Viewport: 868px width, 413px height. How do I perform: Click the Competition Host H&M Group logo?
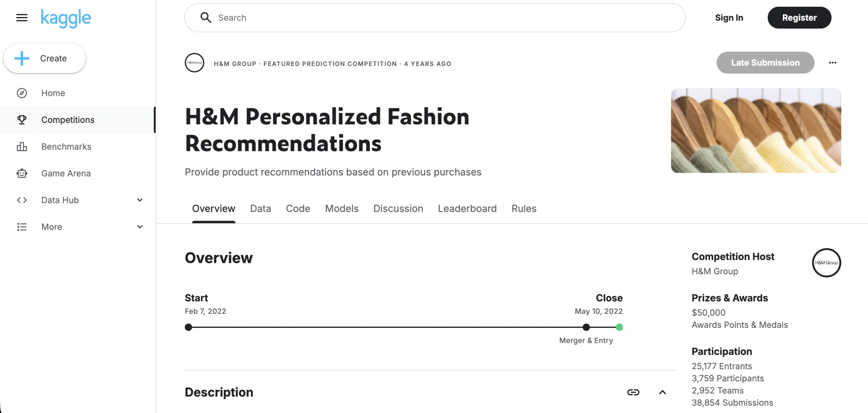826,263
